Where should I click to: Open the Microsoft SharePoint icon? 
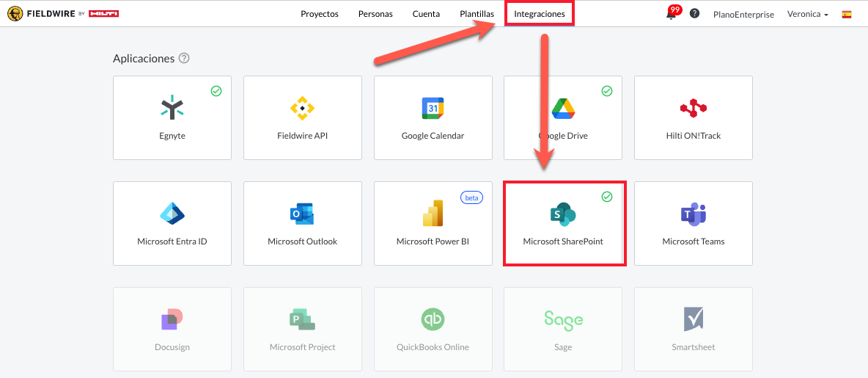(563, 214)
